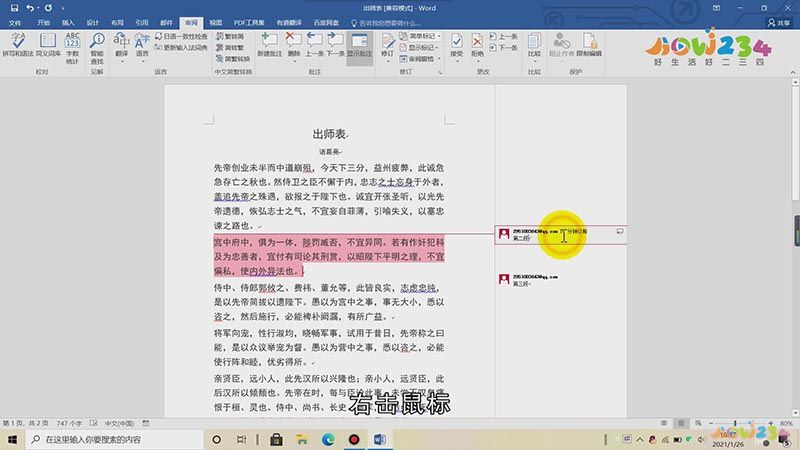Switch to Insert (插入) tab
Screen dimensions: 800x450
click(x=68, y=23)
